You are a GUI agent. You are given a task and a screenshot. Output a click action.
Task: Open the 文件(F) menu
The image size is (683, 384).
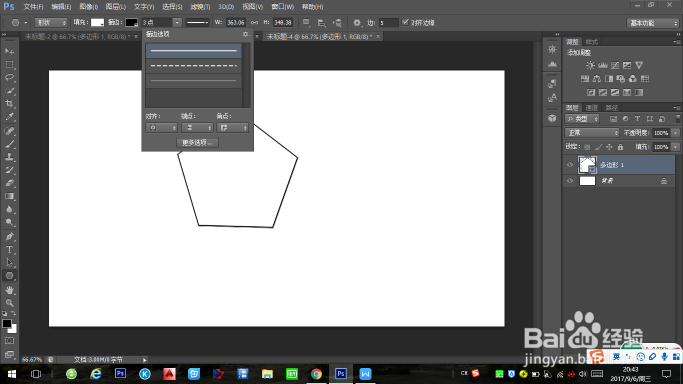coord(33,7)
